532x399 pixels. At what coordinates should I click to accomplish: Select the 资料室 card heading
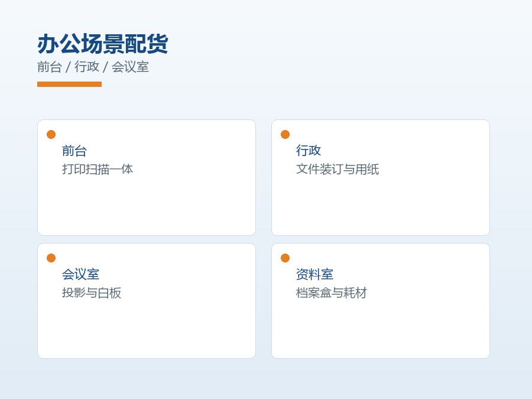click(314, 274)
